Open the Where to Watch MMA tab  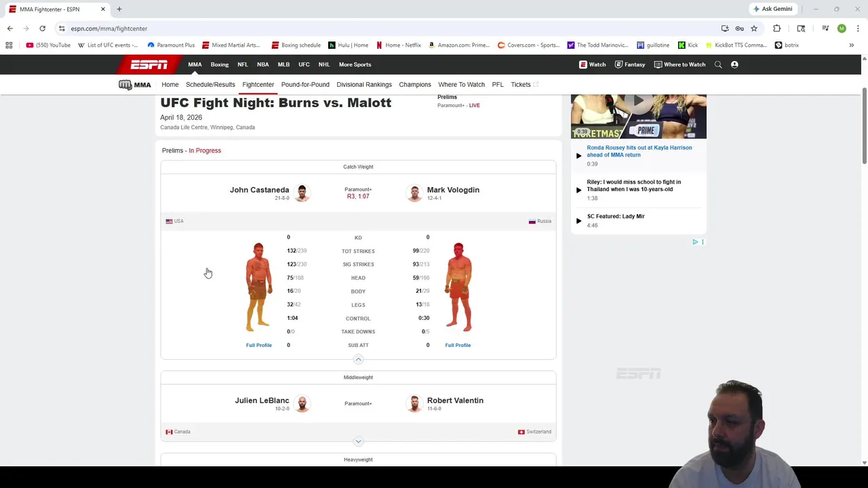(461, 85)
